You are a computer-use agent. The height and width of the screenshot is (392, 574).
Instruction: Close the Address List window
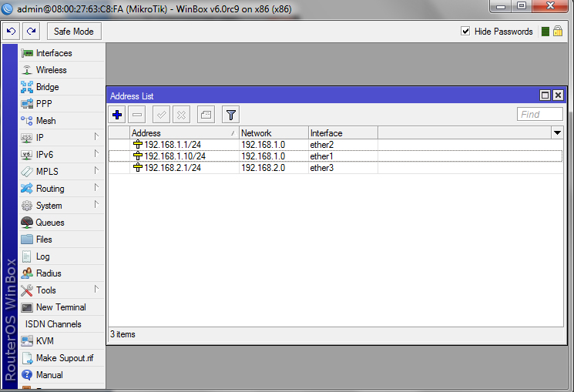pyautogui.click(x=558, y=95)
